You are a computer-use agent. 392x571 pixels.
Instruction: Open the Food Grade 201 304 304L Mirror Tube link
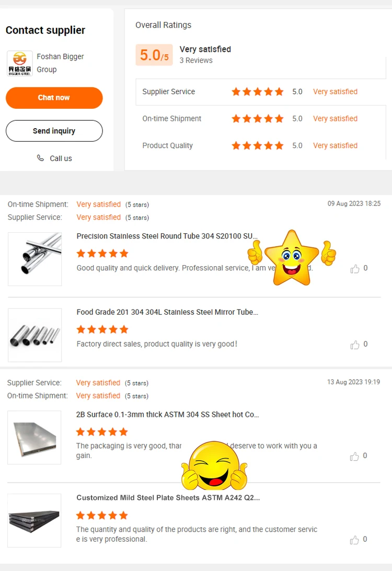pos(167,312)
